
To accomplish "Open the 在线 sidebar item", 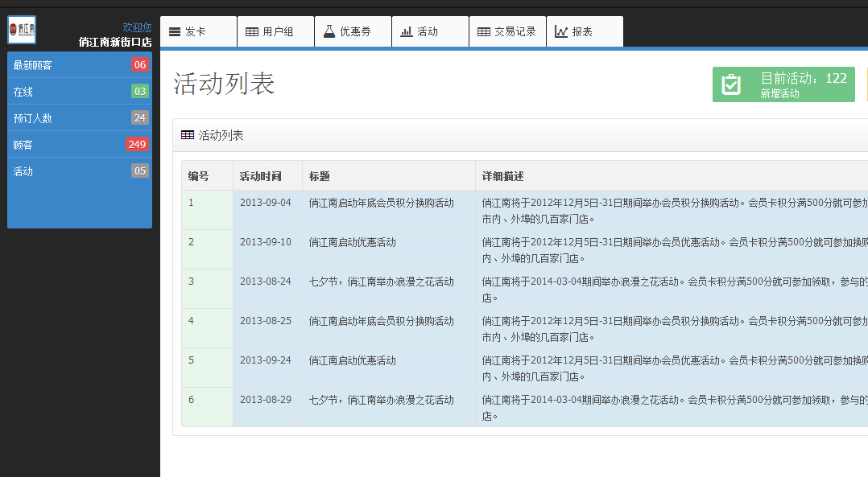I will (23, 92).
